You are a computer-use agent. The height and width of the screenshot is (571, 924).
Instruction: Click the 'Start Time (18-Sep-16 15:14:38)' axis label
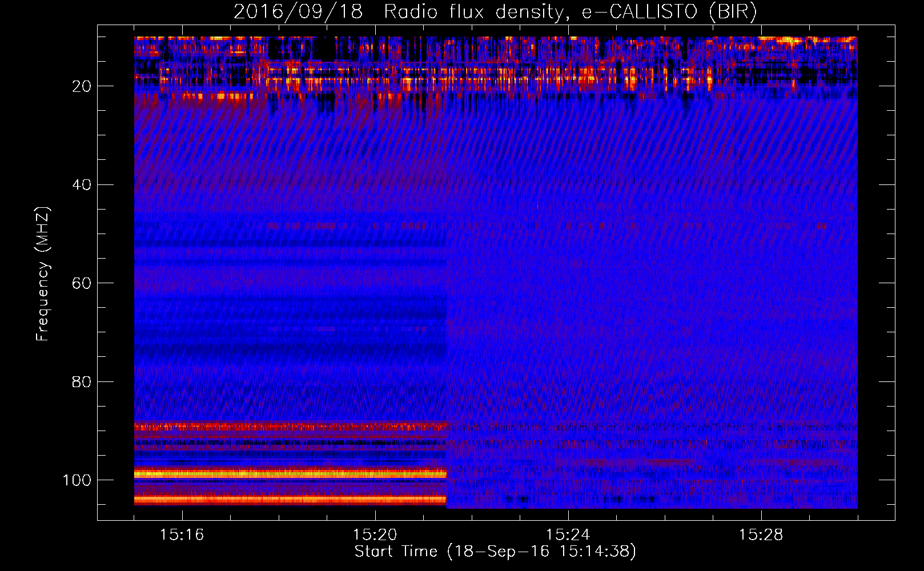click(x=495, y=552)
